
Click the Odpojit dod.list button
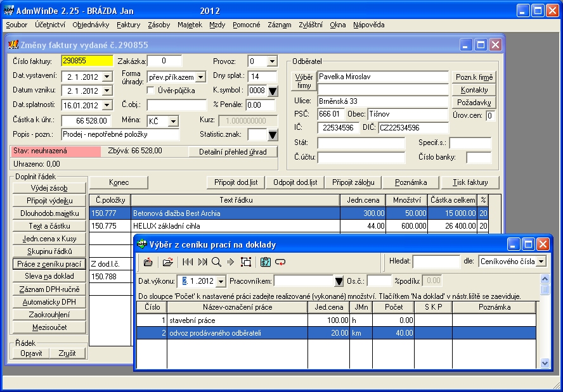295,182
